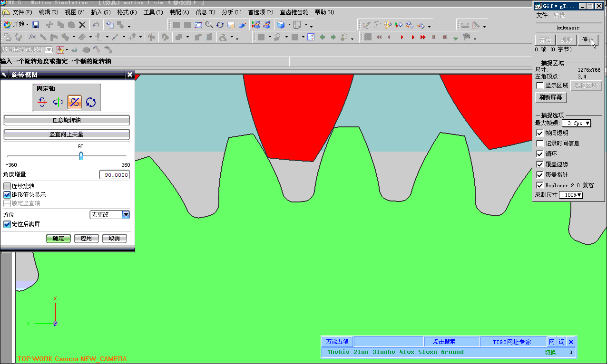This screenshot has height=364, width=607.
Task: Click the checklist grid icon in toolbar
Action: 311,37
